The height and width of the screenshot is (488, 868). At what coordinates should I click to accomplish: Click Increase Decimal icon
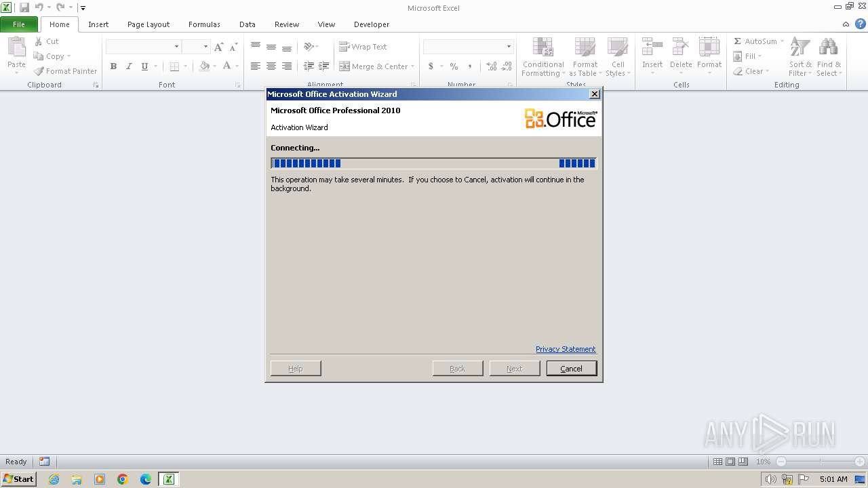coord(492,66)
